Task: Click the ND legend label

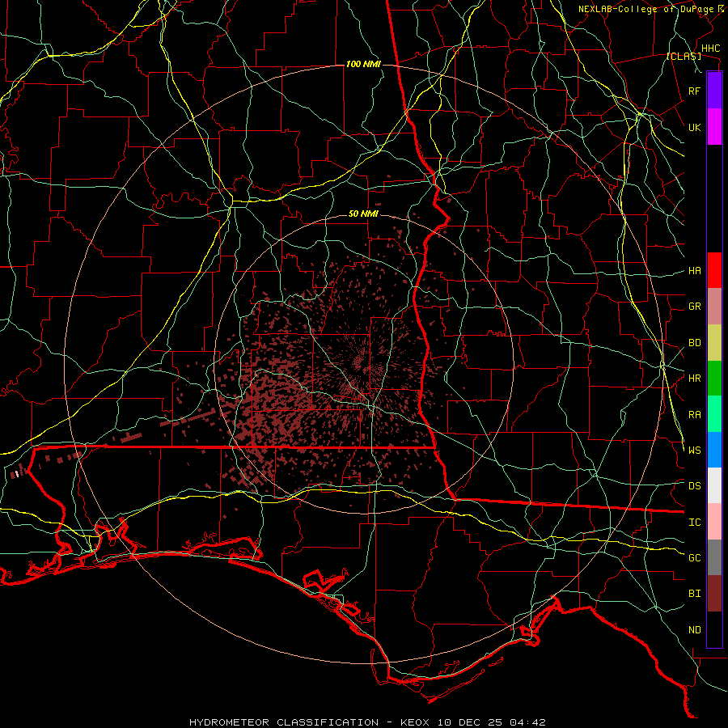Action: (x=695, y=630)
